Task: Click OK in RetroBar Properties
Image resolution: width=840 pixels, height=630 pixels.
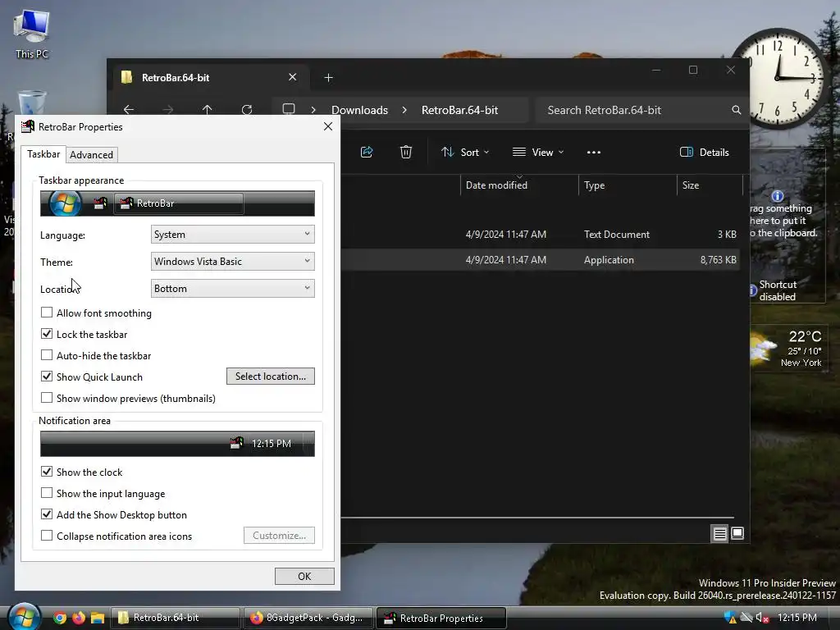Action: [304, 577]
